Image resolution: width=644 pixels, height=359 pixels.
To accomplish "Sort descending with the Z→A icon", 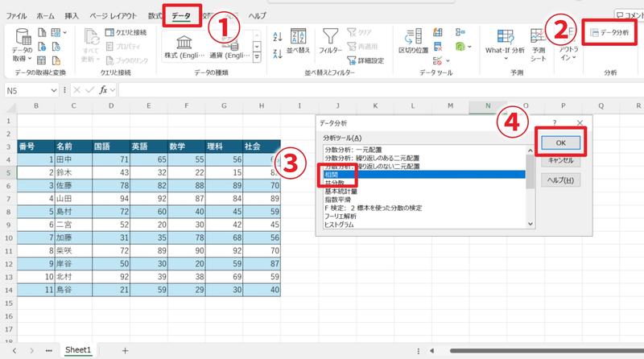I will point(278,53).
